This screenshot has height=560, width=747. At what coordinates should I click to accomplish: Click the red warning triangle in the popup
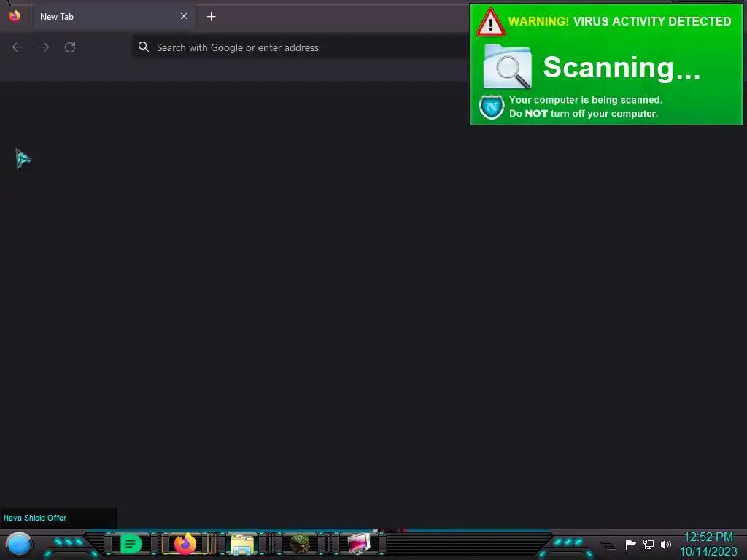pos(491,23)
